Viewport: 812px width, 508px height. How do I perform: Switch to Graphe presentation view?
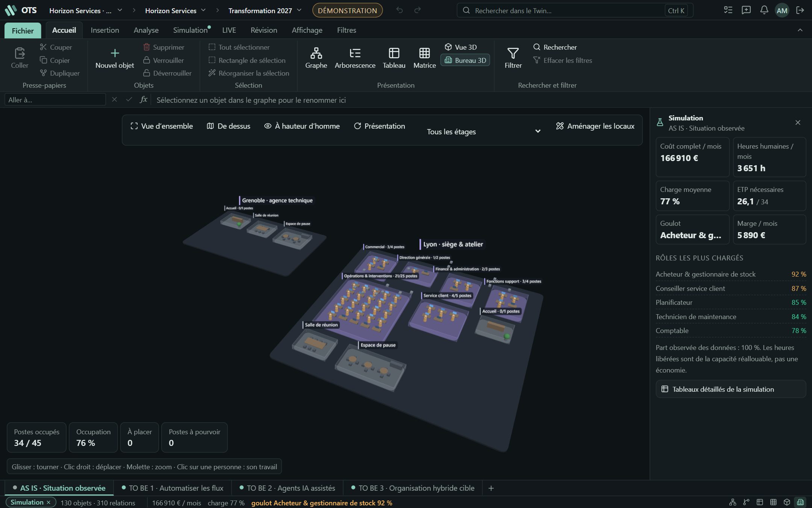(316, 58)
